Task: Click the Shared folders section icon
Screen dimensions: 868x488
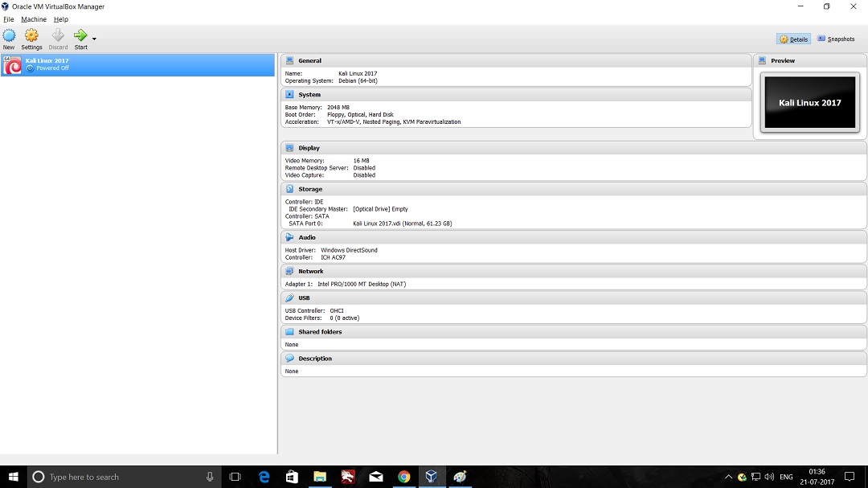Action: [289, 331]
